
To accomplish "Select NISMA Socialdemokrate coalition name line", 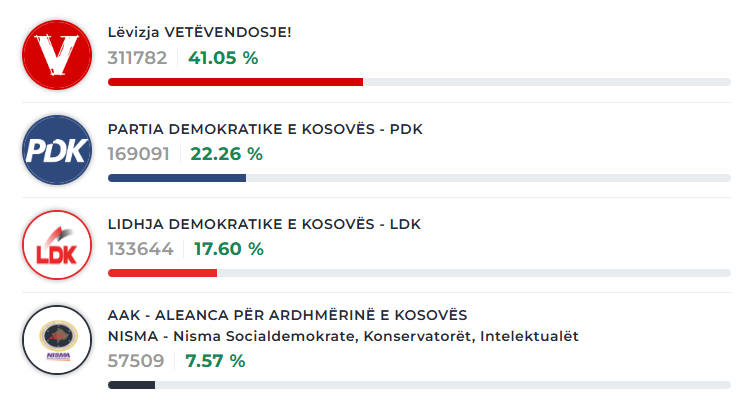I will pyautogui.click(x=343, y=336).
